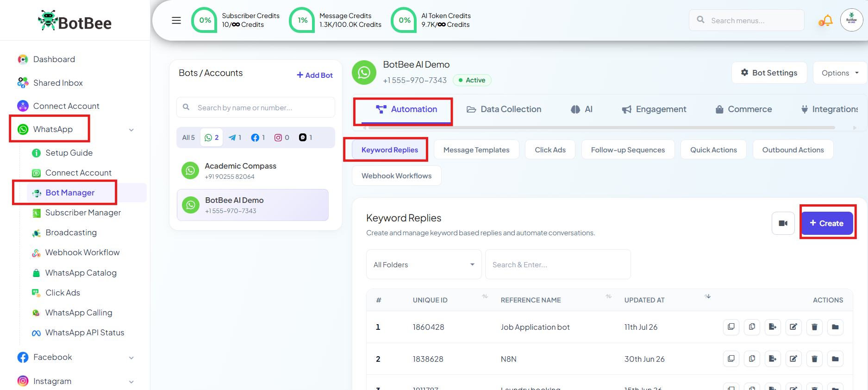Viewport: 868px width, 390px height.
Task: Select the Follow-up Sequences sub-tab
Action: pos(628,150)
